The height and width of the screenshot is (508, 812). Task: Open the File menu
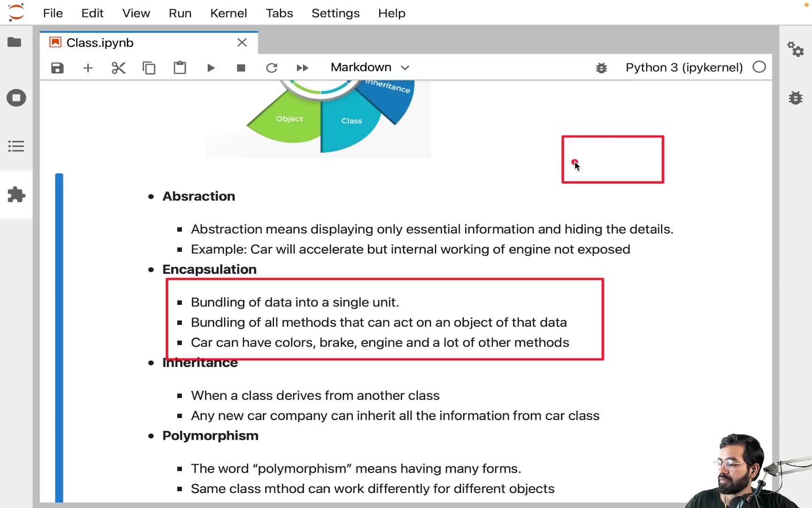pos(53,13)
